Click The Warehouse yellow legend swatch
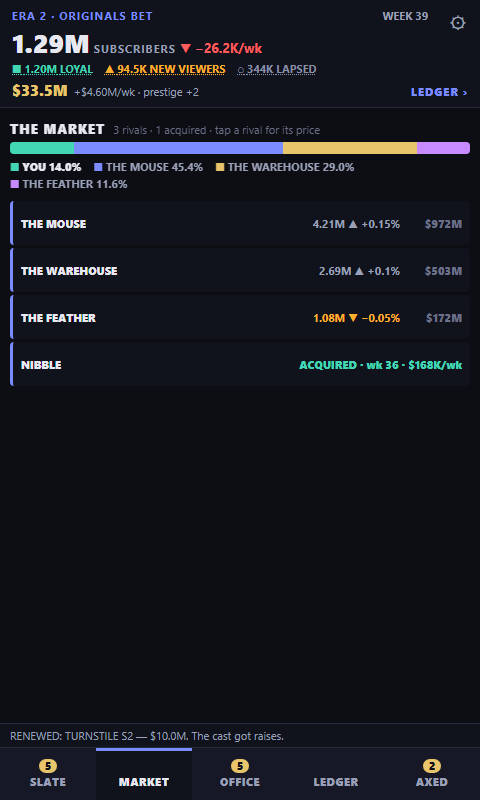The image size is (480, 800). pyautogui.click(x=220, y=167)
